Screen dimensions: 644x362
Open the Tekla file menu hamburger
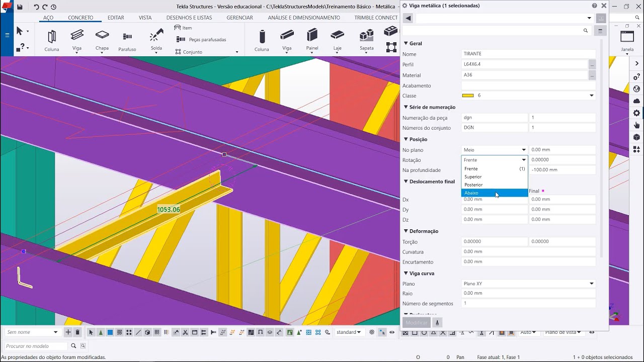pyautogui.click(x=7, y=35)
